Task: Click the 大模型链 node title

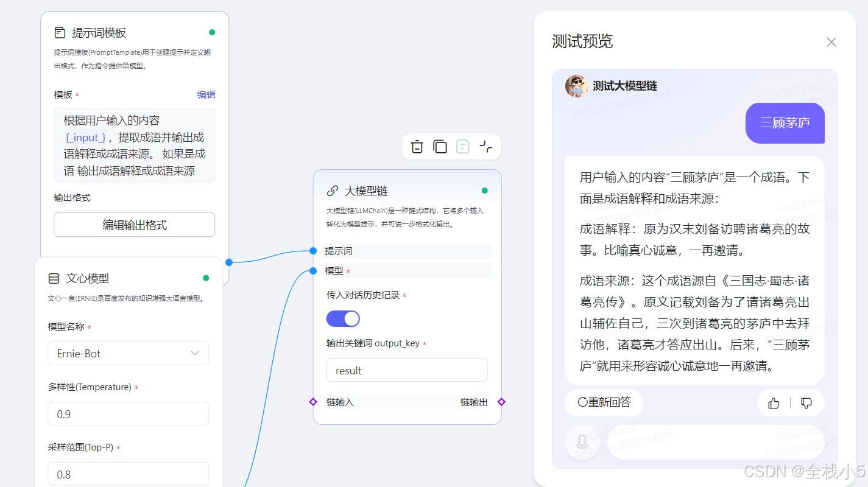Action: click(366, 191)
